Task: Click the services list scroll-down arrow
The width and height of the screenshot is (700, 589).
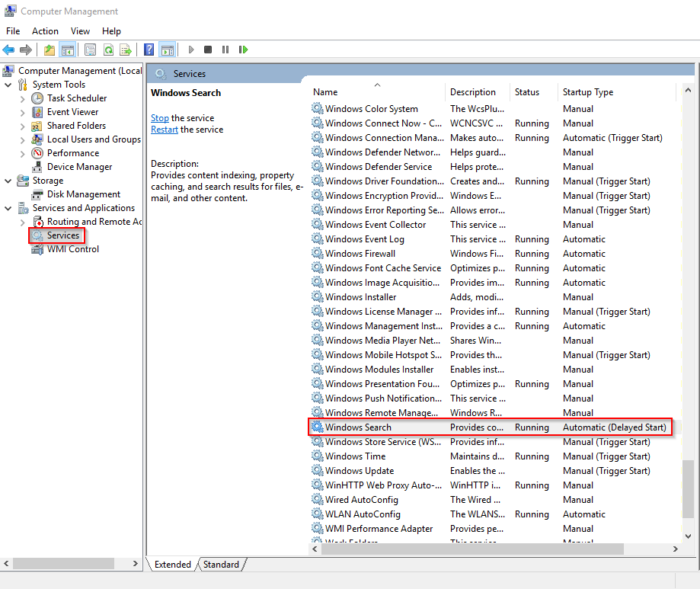Action: [x=688, y=536]
